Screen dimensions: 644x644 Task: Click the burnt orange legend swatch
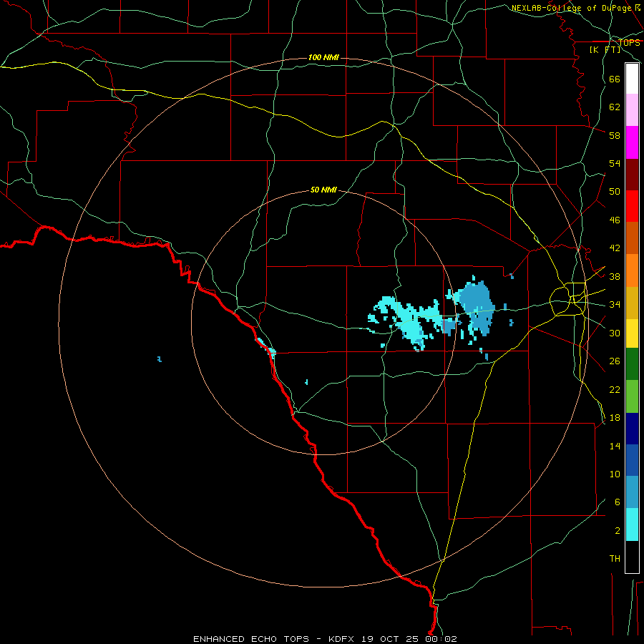tap(632, 238)
